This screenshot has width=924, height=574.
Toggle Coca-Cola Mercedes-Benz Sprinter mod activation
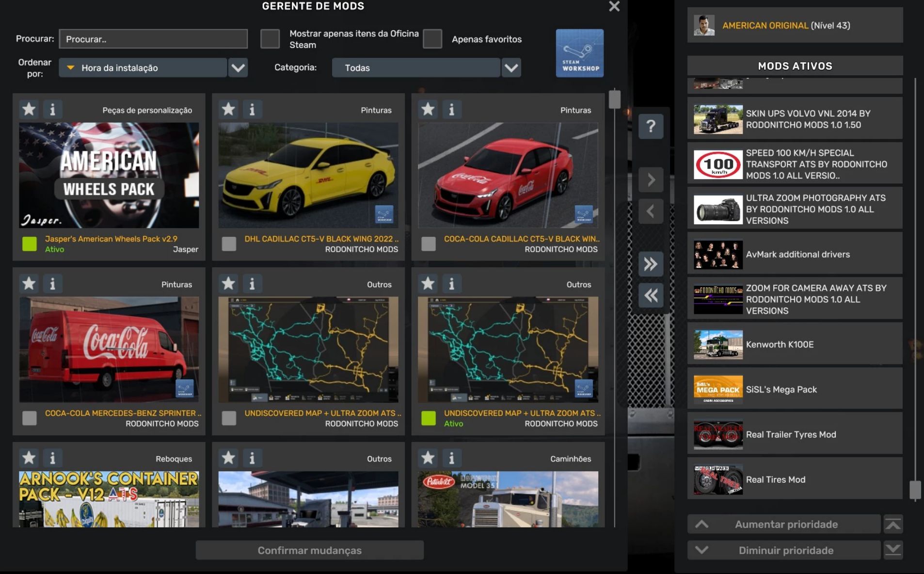30,418
